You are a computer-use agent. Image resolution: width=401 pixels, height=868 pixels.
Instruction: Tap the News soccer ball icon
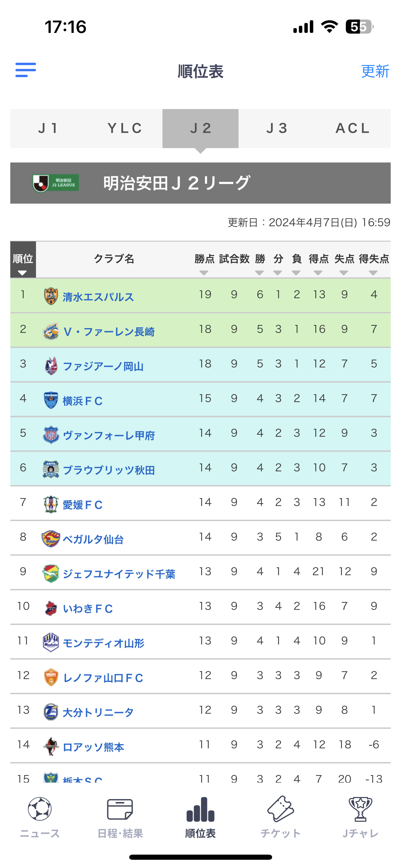tap(40, 809)
